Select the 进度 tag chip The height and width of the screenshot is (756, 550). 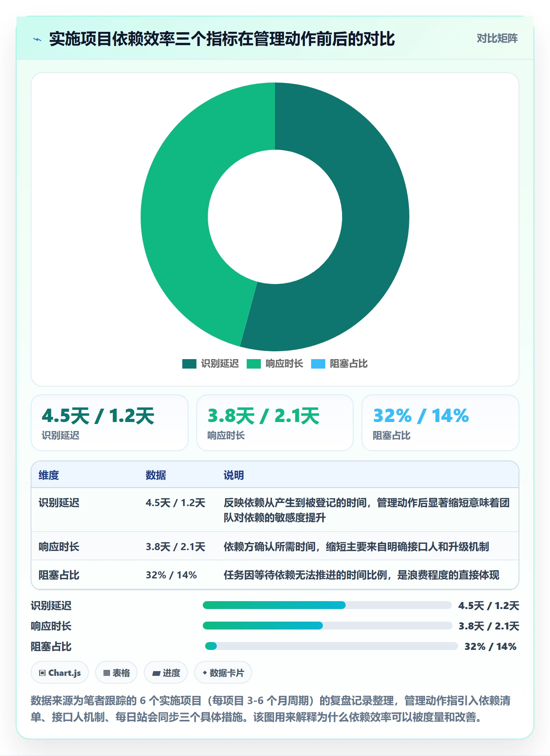click(166, 673)
